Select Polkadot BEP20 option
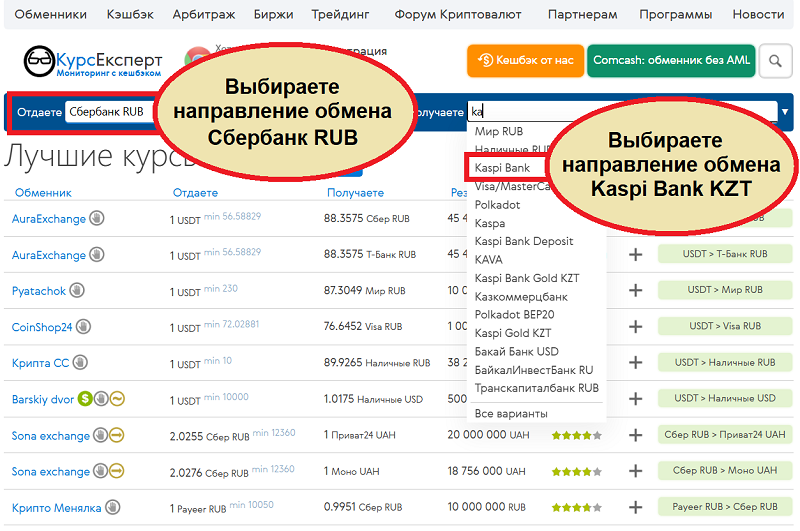This screenshot has height=531, width=800. (514, 315)
